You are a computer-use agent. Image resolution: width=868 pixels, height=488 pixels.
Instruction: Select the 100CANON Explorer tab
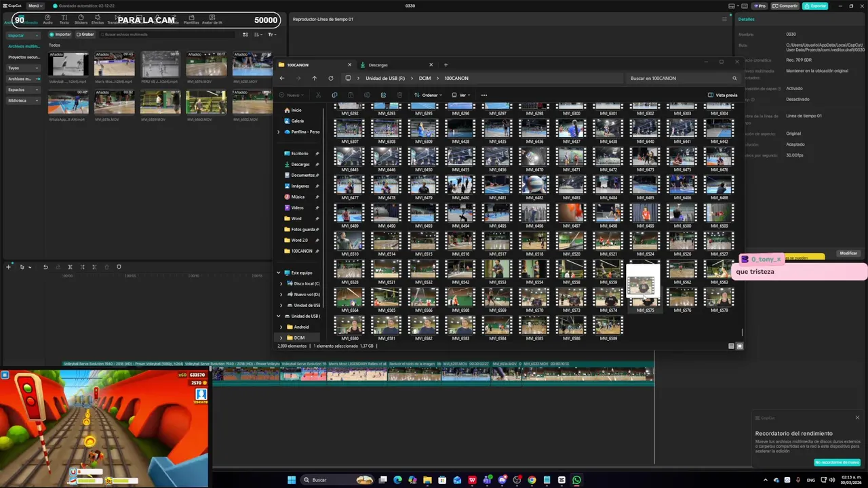pos(315,65)
